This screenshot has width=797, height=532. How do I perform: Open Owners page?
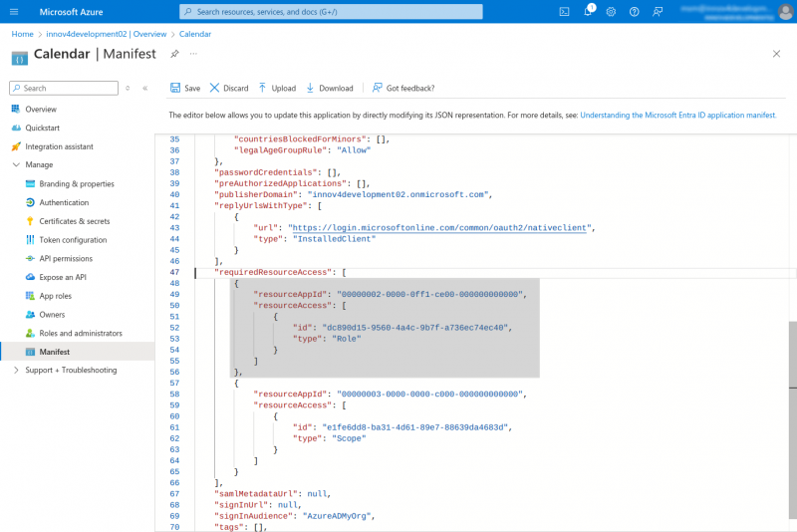[53, 315]
